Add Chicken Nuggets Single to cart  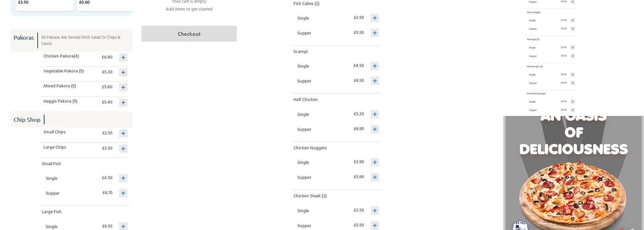coord(375,162)
